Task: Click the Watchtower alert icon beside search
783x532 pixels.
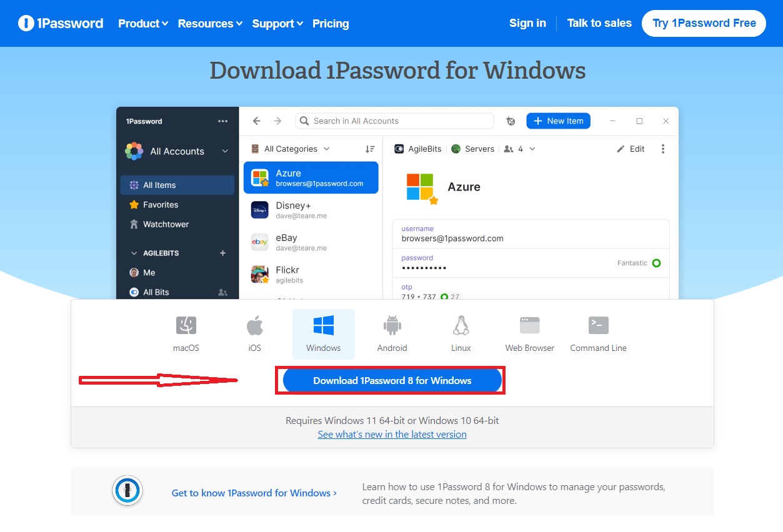Action: point(511,121)
